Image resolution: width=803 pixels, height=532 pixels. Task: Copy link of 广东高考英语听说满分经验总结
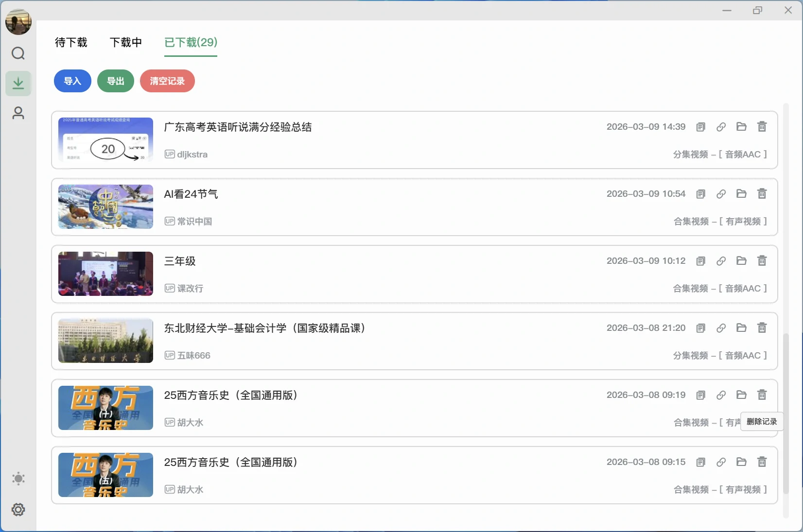721,127
